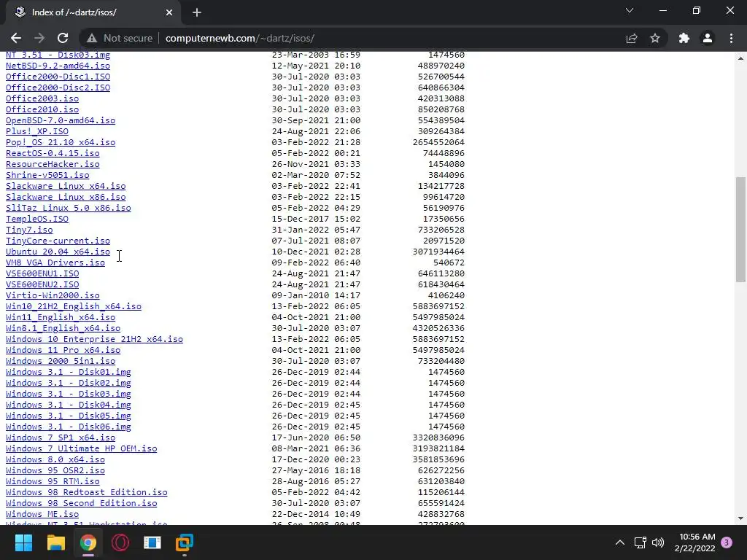Image resolution: width=747 pixels, height=560 pixels.
Task: Click the Win8.1_English_x64.iso link
Action: (63, 329)
